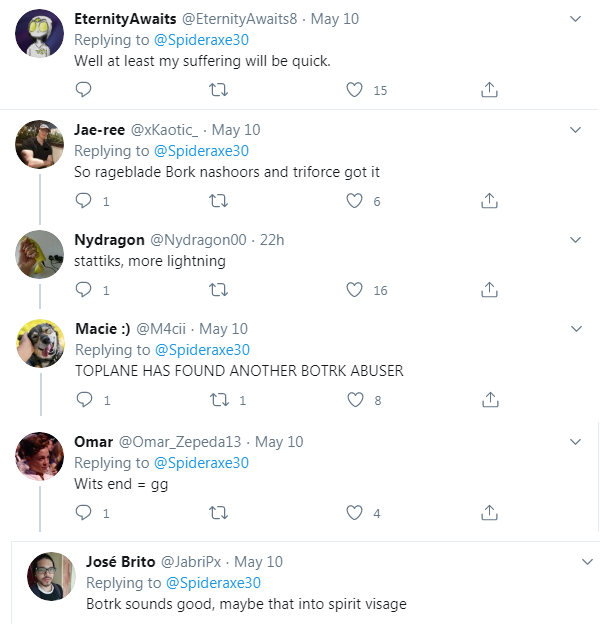Share Jae-ree's rageblade tweet
This screenshot has height=624, width=600.
tap(490, 201)
